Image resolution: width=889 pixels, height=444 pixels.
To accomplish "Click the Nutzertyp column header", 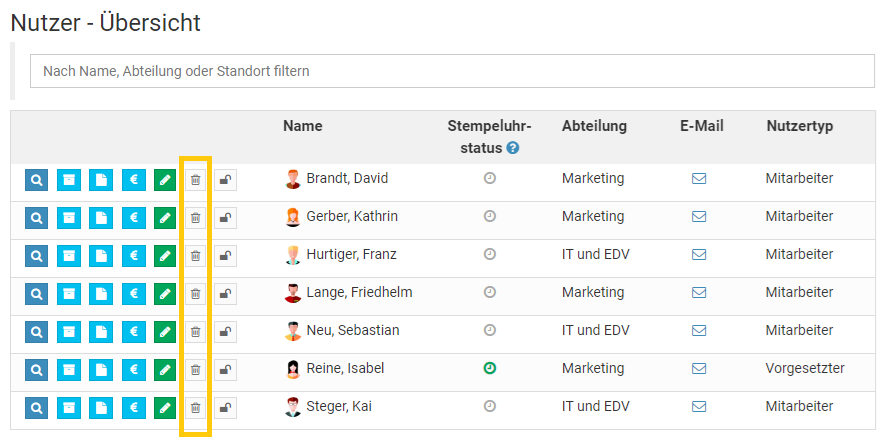I will click(800, 126).
